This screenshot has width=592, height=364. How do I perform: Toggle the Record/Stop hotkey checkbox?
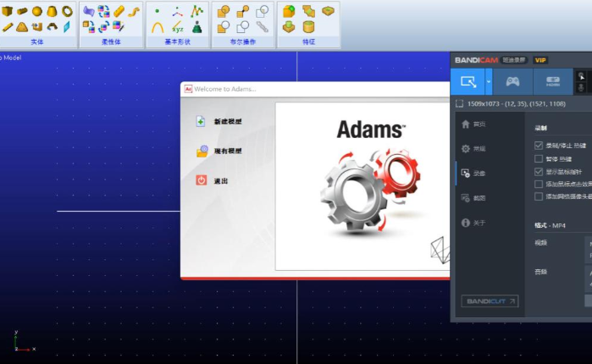539,146
